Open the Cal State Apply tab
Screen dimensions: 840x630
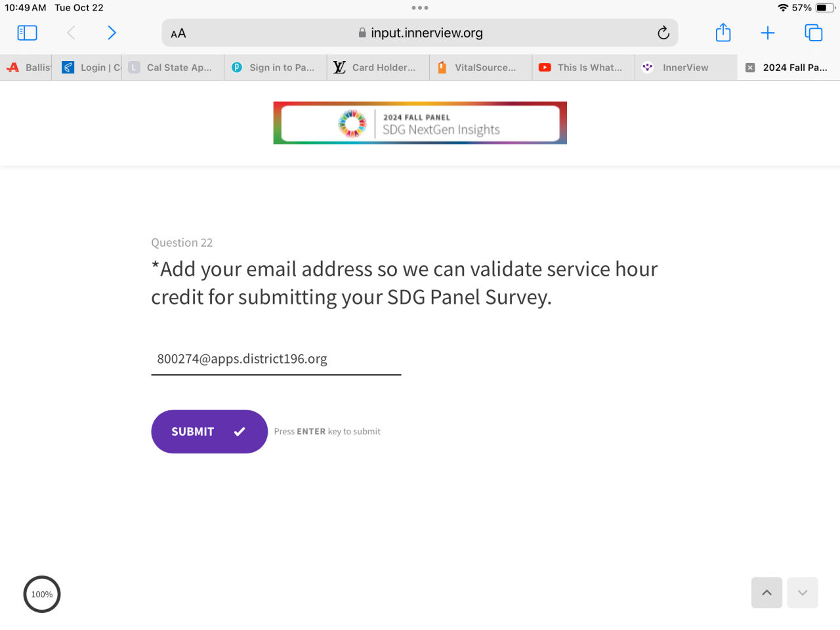(x=178, y=68)
